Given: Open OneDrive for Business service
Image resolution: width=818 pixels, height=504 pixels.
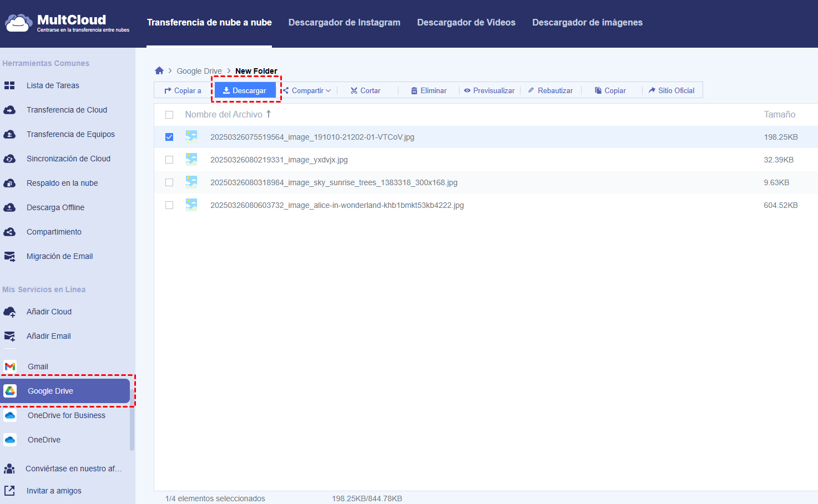Looking at the screenshot, I should (x=66, y=415).
